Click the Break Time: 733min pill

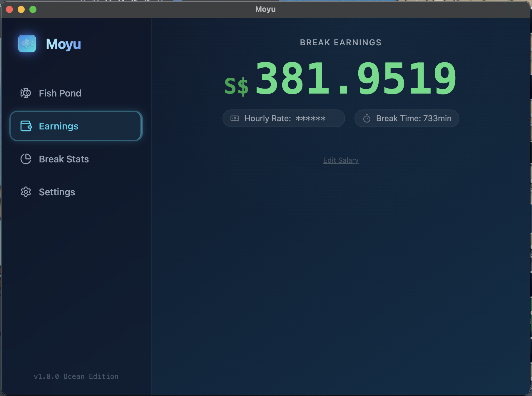pyautogui.click(x=406, y=118)
